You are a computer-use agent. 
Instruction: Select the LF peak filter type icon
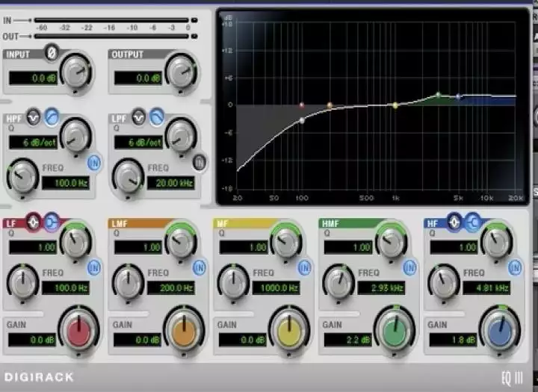tap(34, 223)
